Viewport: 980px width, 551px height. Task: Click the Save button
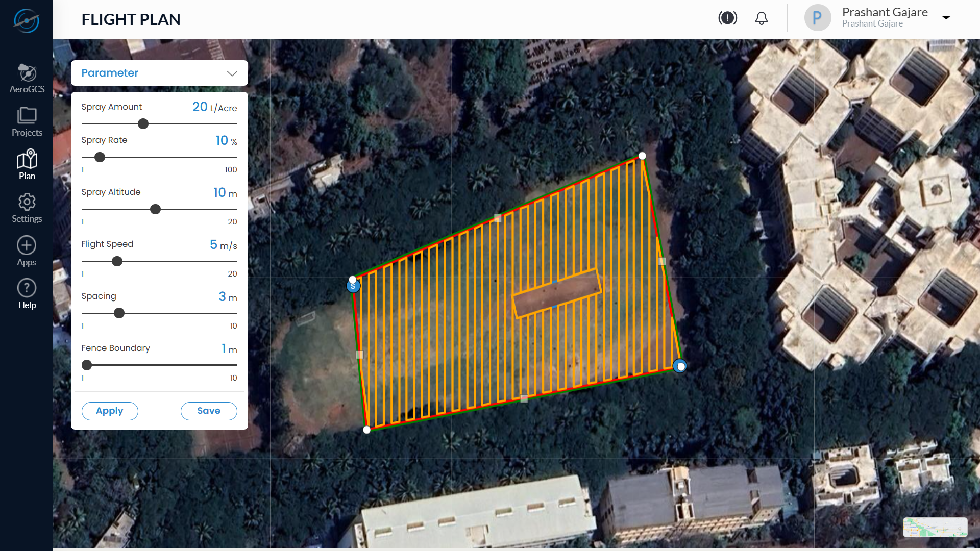pos(209,411)
